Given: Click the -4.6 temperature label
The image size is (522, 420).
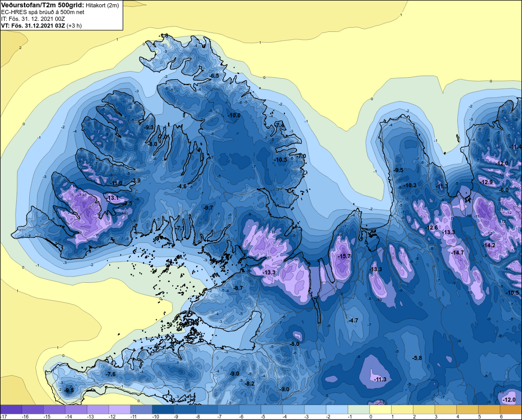Looking at the screenshot, I should [182, 186].
